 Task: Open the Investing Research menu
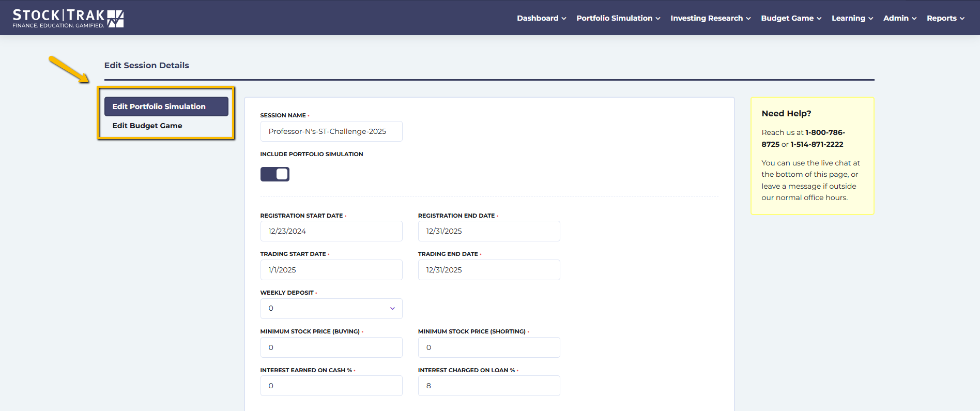[711, 18]
